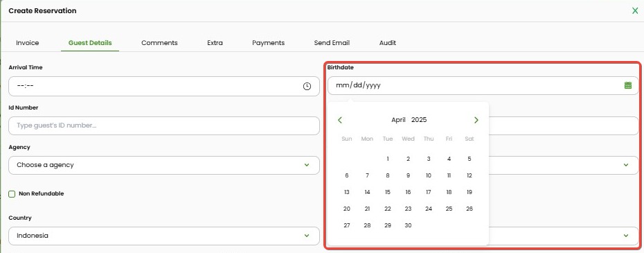Choose day 27 in the calendar
This screenshot has width=644, height=253.
click(347, 225)
